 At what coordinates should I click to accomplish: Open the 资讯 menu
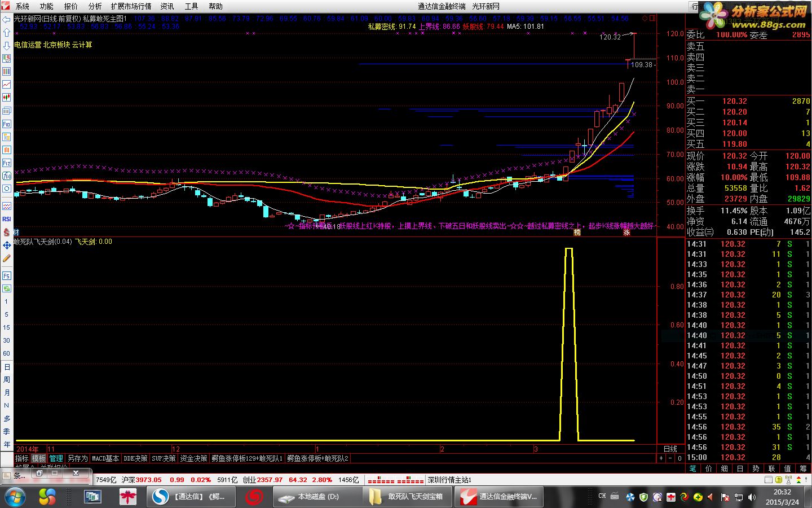(x=167, y=6)
